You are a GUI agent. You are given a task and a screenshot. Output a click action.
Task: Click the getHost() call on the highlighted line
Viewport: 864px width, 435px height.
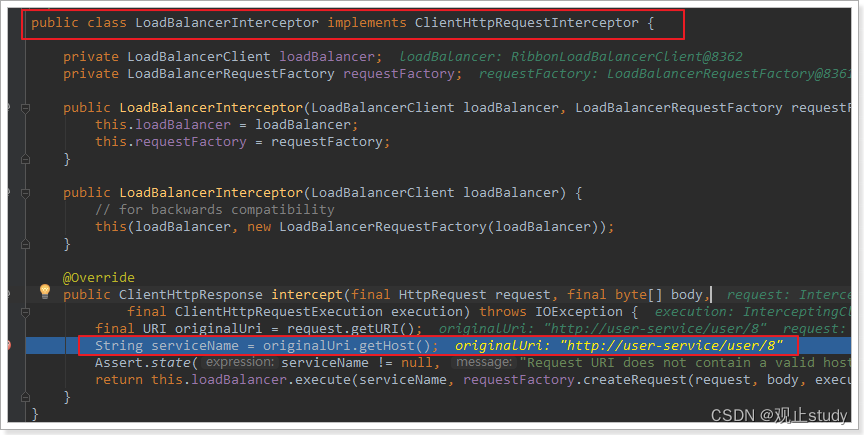[395, 346]
